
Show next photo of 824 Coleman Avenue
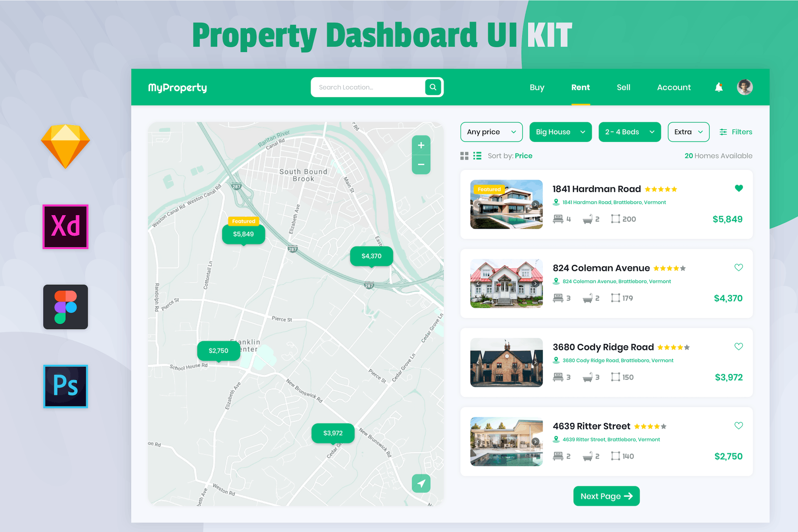[535, 283]
